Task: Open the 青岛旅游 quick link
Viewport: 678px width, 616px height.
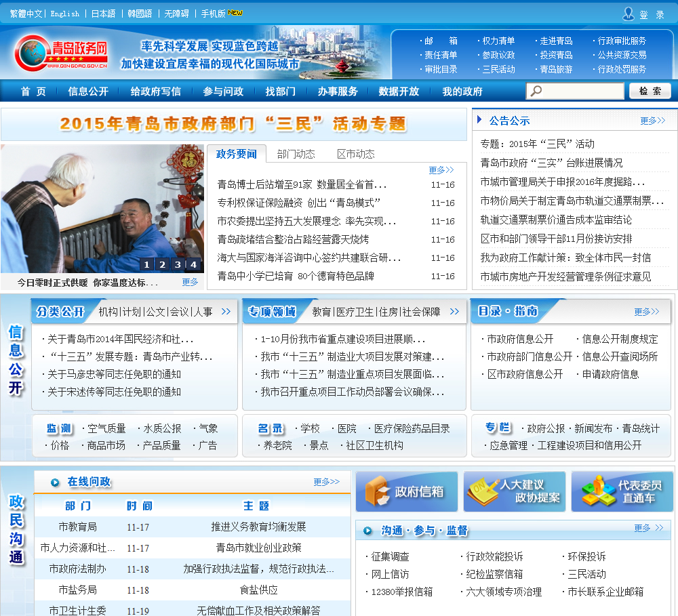Action: click(x=556, y=69)
